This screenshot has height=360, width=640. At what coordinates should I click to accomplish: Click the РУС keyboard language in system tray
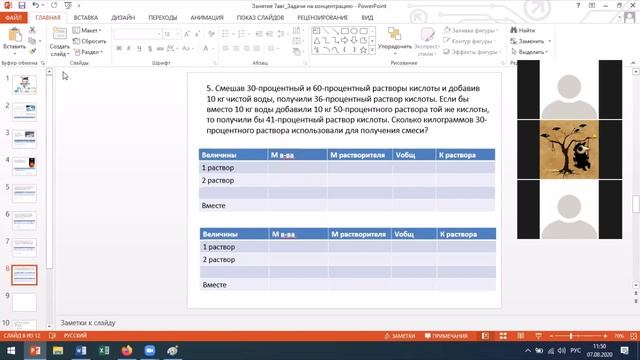[576, 351]
